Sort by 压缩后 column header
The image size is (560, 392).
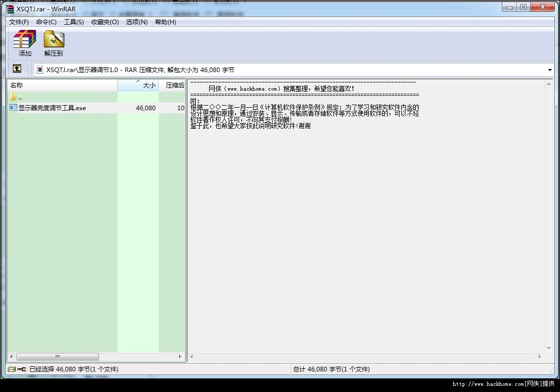pyautogui.click(x=172, y=86)
